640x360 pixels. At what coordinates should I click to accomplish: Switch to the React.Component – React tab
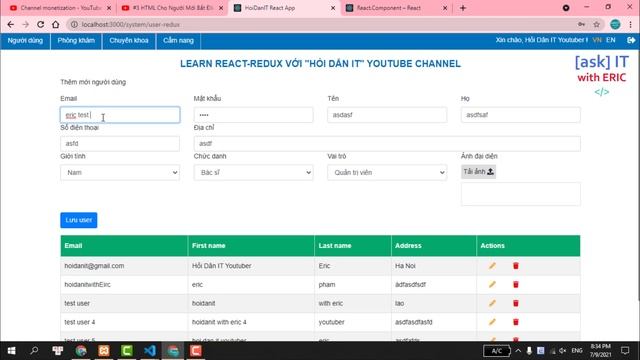pos(396,8)
